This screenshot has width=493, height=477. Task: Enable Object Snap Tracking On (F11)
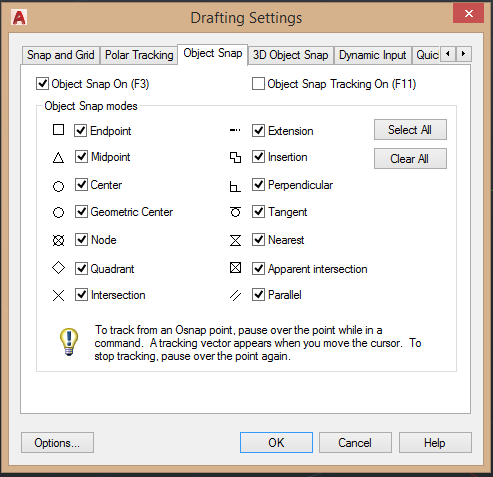click(258, 84)
